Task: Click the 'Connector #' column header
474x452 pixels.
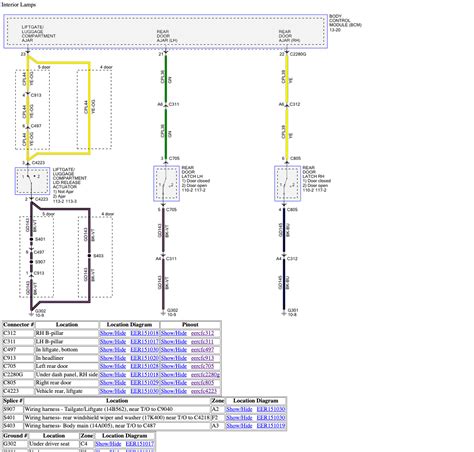Action: pyautogui.click(x=18, y=325)
